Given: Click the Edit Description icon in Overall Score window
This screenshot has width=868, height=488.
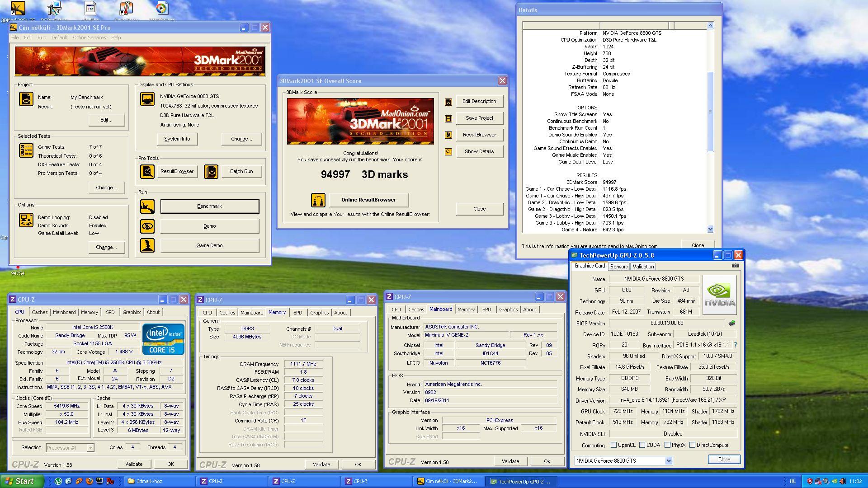Looking at the screenshot, I should click(448, 102).
